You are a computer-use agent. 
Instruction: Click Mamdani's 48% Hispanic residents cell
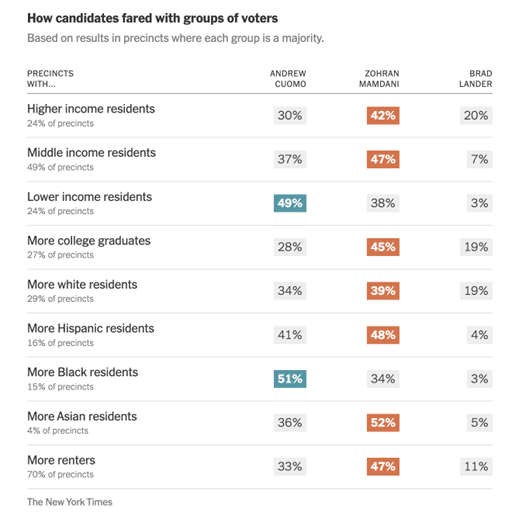(x=383, y=335)
